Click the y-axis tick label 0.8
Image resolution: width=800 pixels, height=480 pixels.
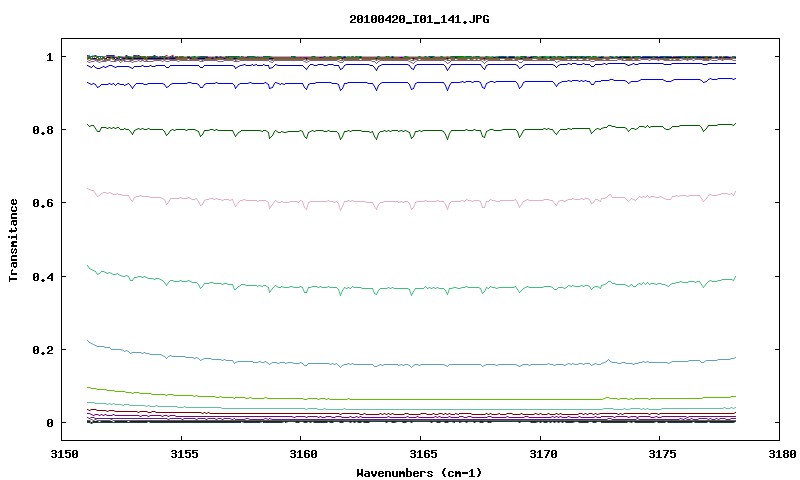coord(42,130)
